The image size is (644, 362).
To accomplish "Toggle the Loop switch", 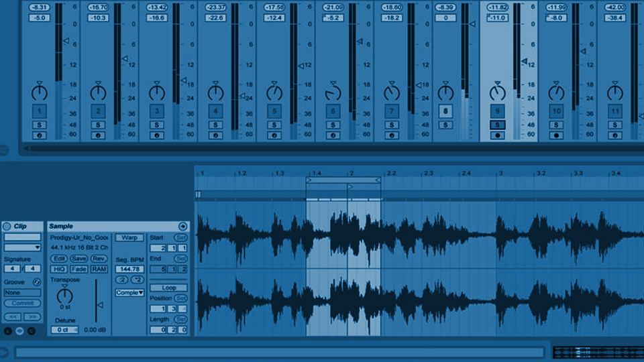I will pos(169,288).
